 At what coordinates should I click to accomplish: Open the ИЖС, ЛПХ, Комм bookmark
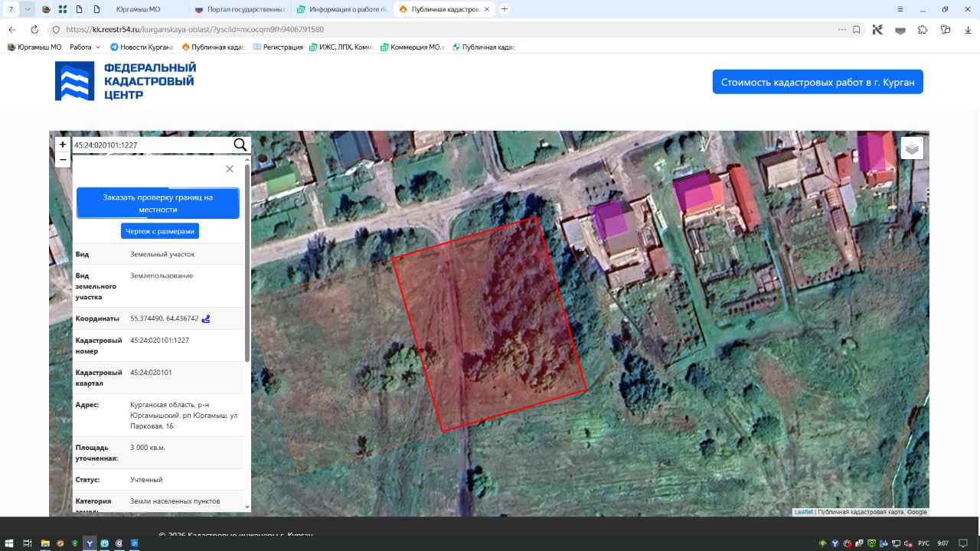(x=341, y=47)
